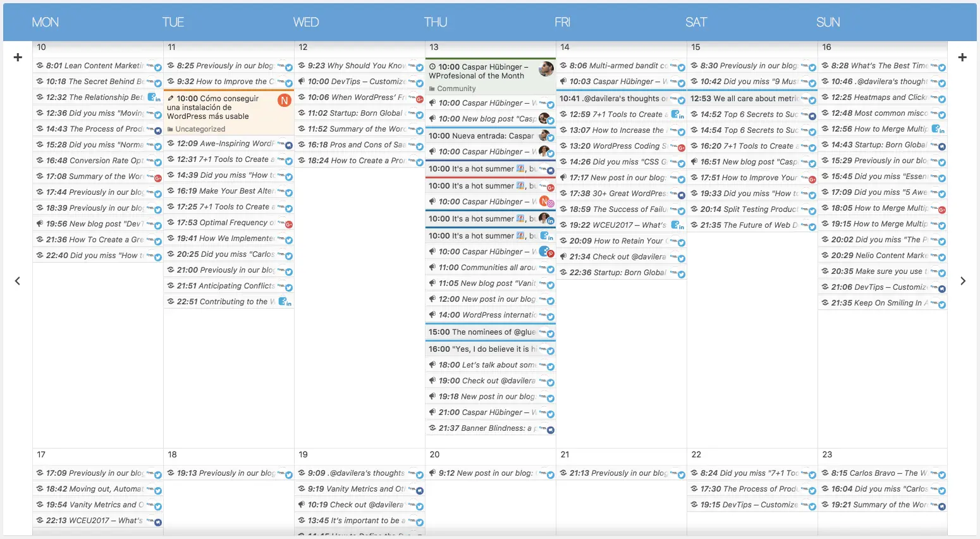
Task: Click Google+ badge on 10:06 When WordPress' entry
Action: (420, 99)
